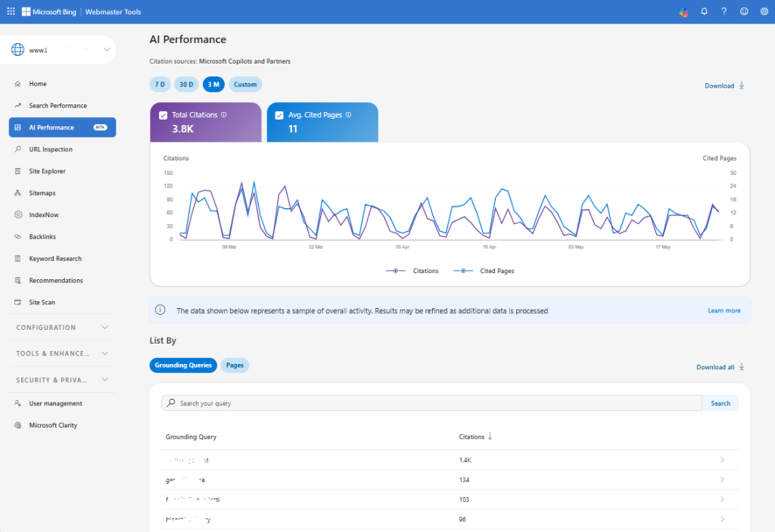Click the 1.4K citations value
The width and height of the screenshot is (775, 532).
point(465,460)
